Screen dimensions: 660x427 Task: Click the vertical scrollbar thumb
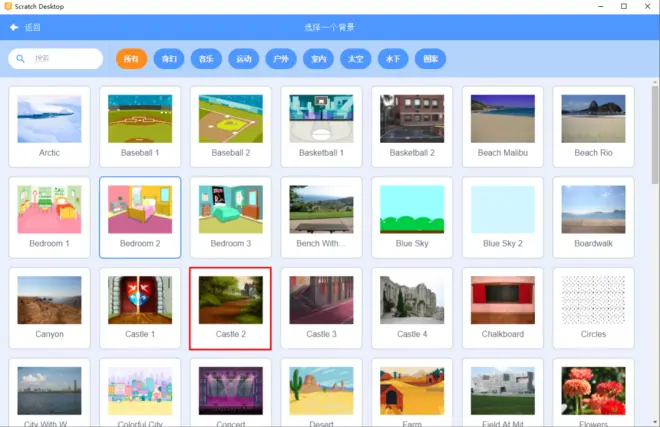[655, 135]
